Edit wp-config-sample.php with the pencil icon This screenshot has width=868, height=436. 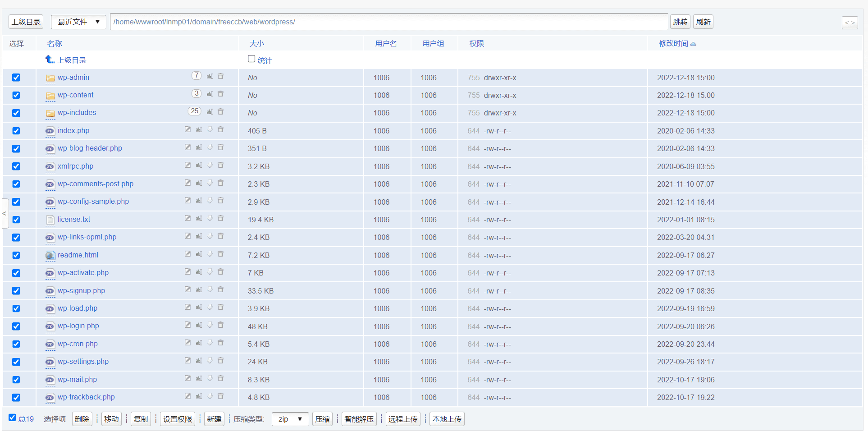(187, 201)
